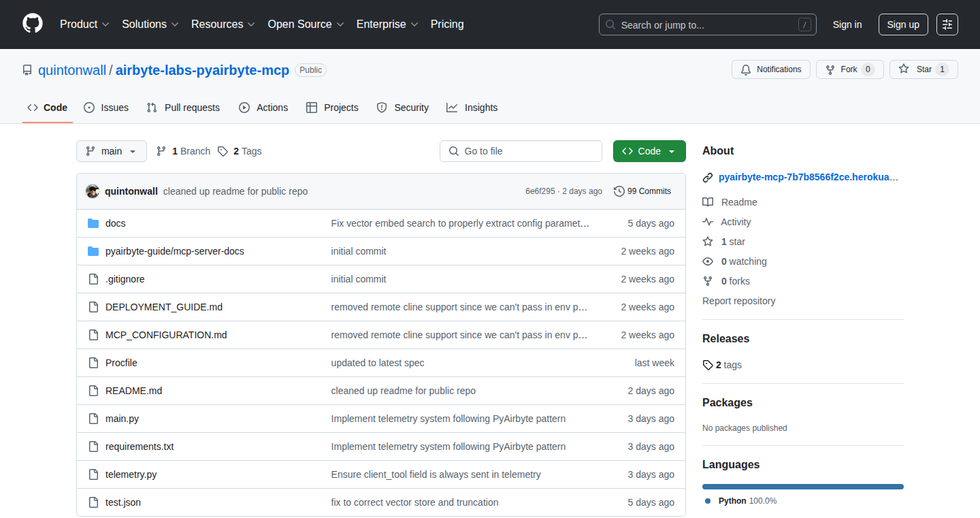
Task: Open the green Code dropdown button
Action: tap(649, 151)
